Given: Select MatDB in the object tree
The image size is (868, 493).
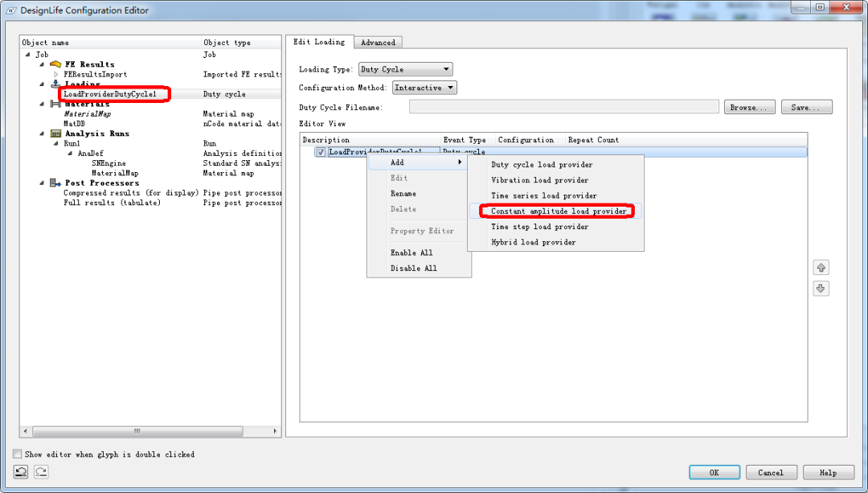Looking at the screenshot, I should coord(74,124).
